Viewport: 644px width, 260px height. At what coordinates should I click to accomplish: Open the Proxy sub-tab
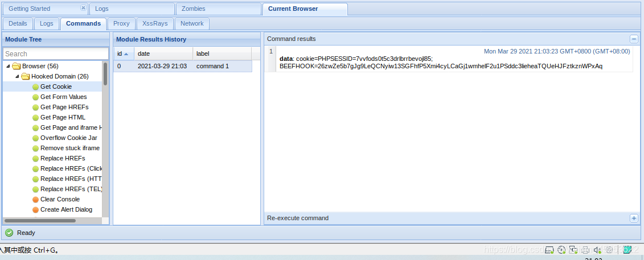pos(122,23)
